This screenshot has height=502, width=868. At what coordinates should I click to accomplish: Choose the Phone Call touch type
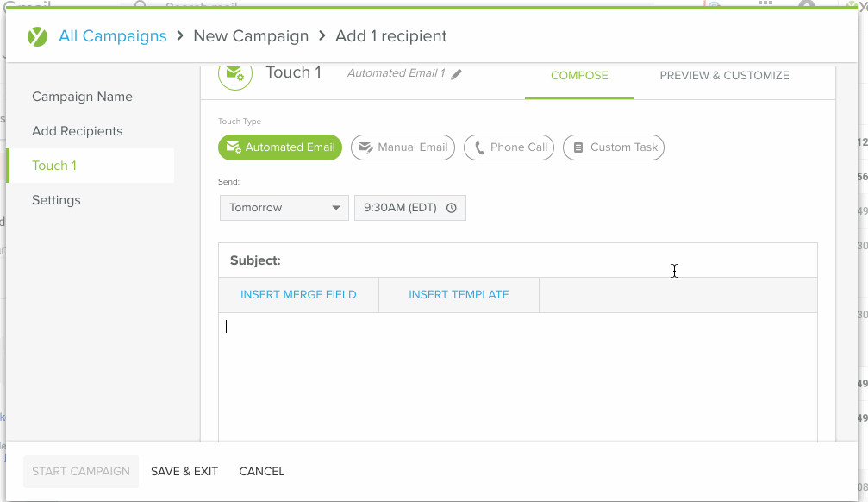click(509, 147)
